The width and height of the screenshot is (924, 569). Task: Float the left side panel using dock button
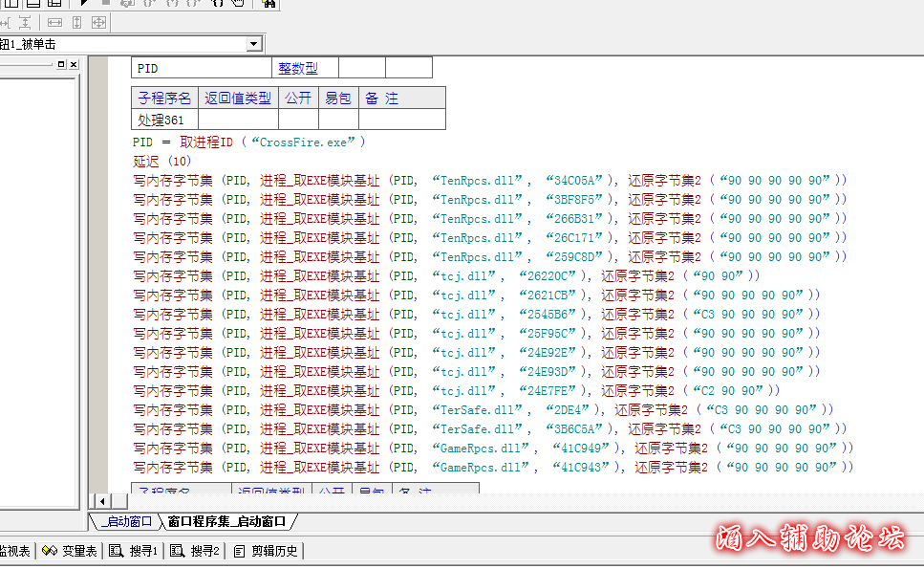pyautogui.click(x=61, y=64)
